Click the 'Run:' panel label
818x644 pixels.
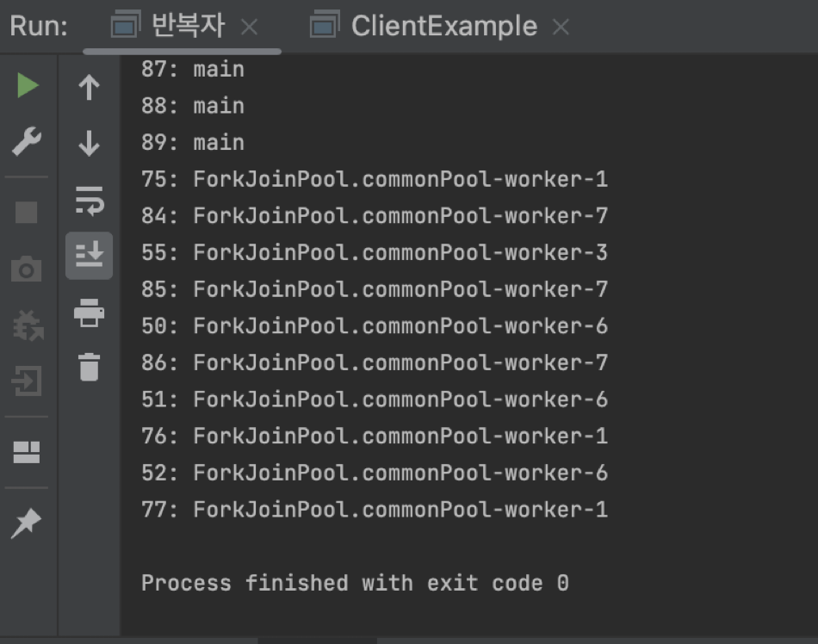[39, 26]
